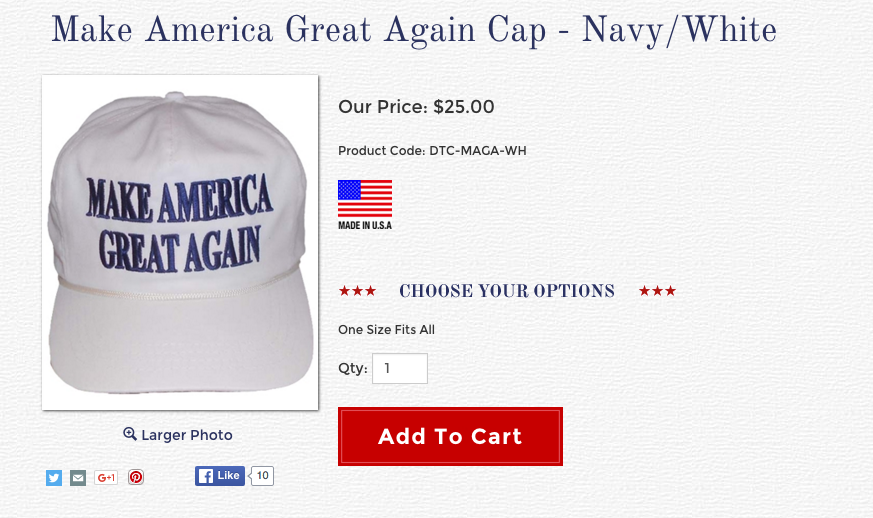Viewport: 873px width, 518px height.
Task: Click the Make America Great Again Cap title
Action: (414, 30)
